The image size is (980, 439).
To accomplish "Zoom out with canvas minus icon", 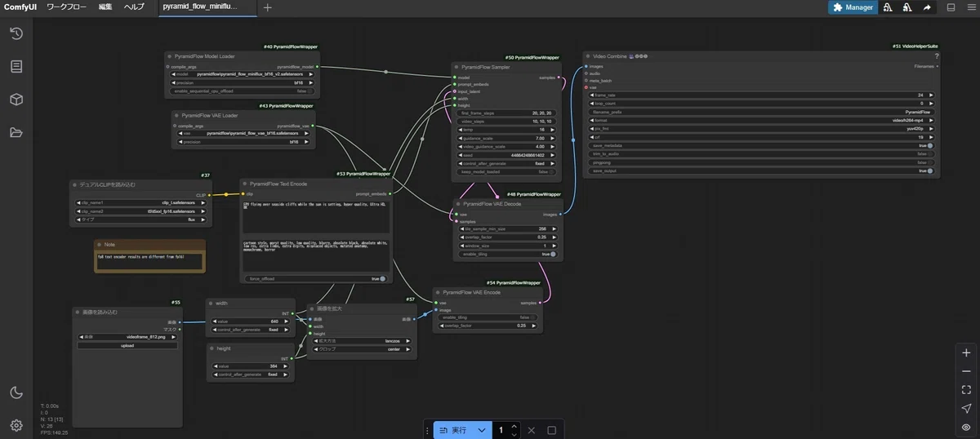I will 966,371.
